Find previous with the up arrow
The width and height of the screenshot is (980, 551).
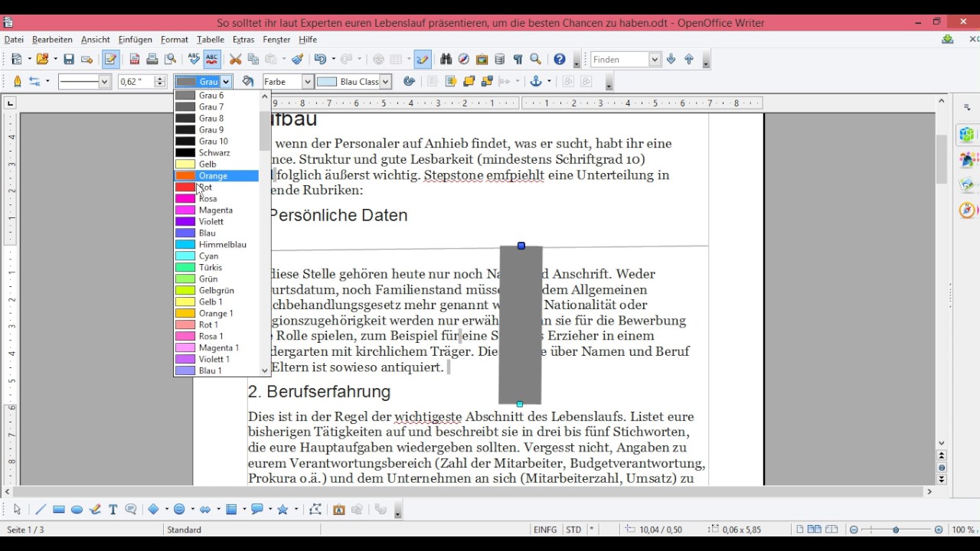click(689, 59)
